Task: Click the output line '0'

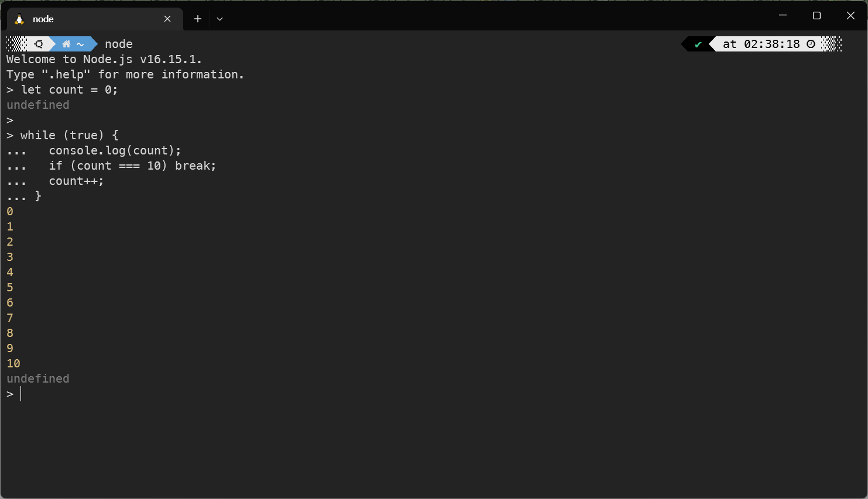Action: click(x=10, y=211)
